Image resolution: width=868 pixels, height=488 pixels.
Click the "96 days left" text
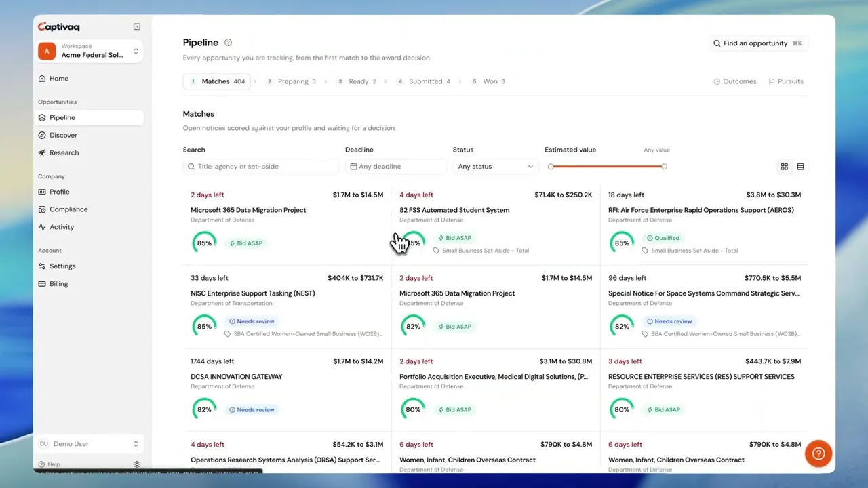[627, 278]
